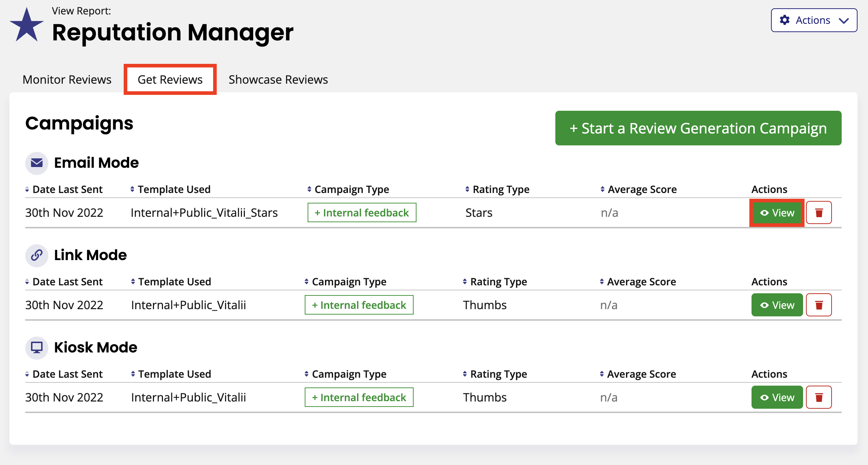Screen dimensions: 868x465
Task: Select template name Internal+Public_Vitalii_Stars
Action: pos(204,213)
